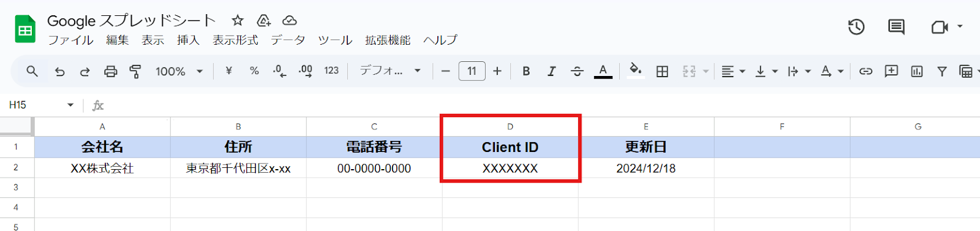Expand the name box dropdown arrow
Screen dimensions: 980x231
[70, 105]
